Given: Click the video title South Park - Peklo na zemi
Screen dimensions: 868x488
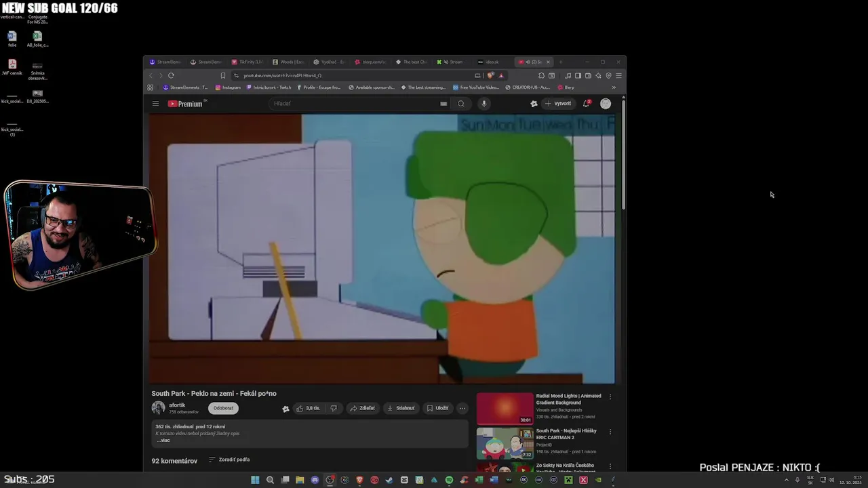Looking at the screenshot, I should [x=214, y=393].
